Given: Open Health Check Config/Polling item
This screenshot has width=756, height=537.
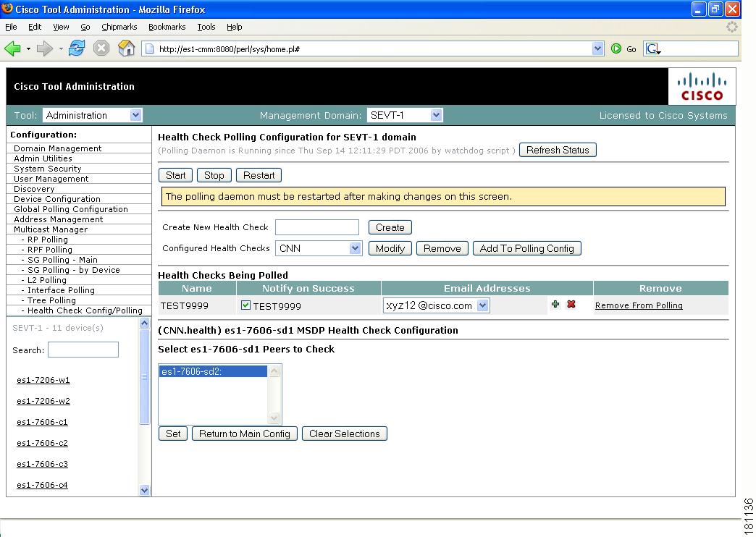Looking at the screenshot, I should (x=85, y=310).
